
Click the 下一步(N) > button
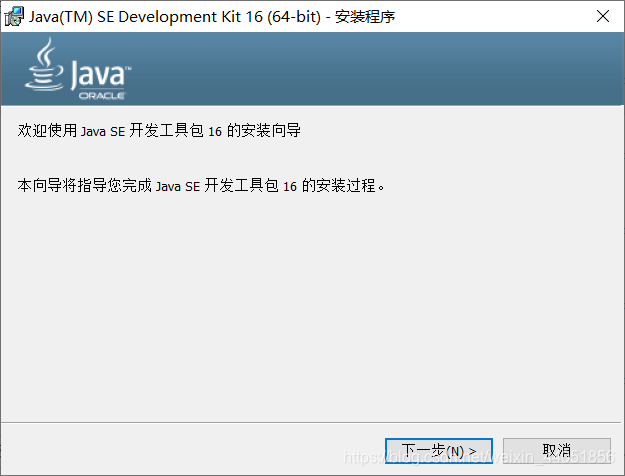[439, 451]
